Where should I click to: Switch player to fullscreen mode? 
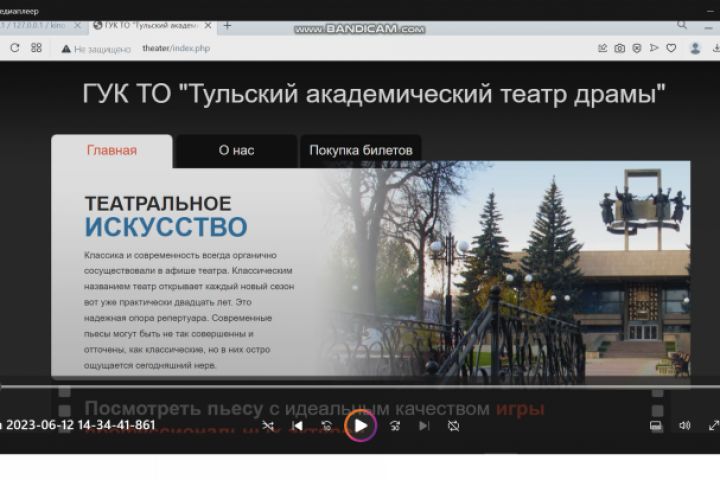[714, 425]
